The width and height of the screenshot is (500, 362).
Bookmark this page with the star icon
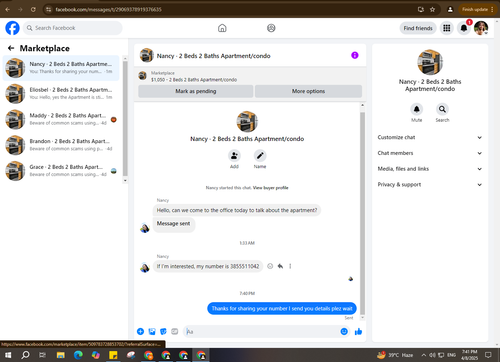[x=432, y=9]
